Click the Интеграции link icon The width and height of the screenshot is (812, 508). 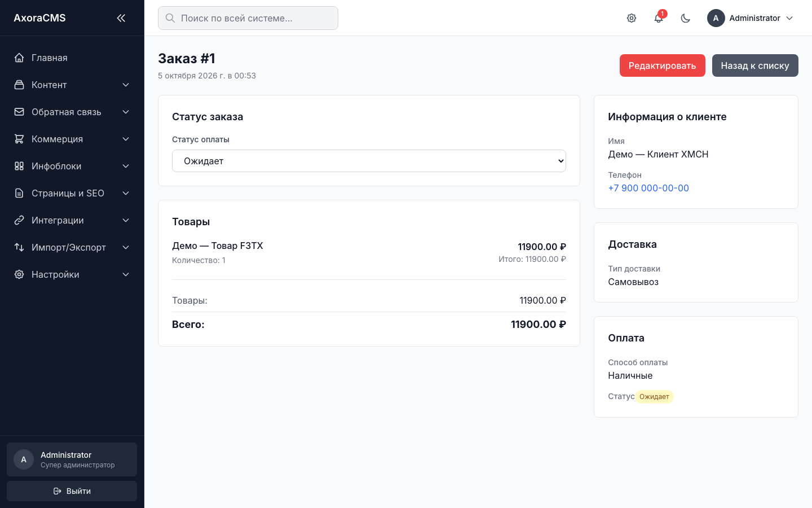[19, 220]
